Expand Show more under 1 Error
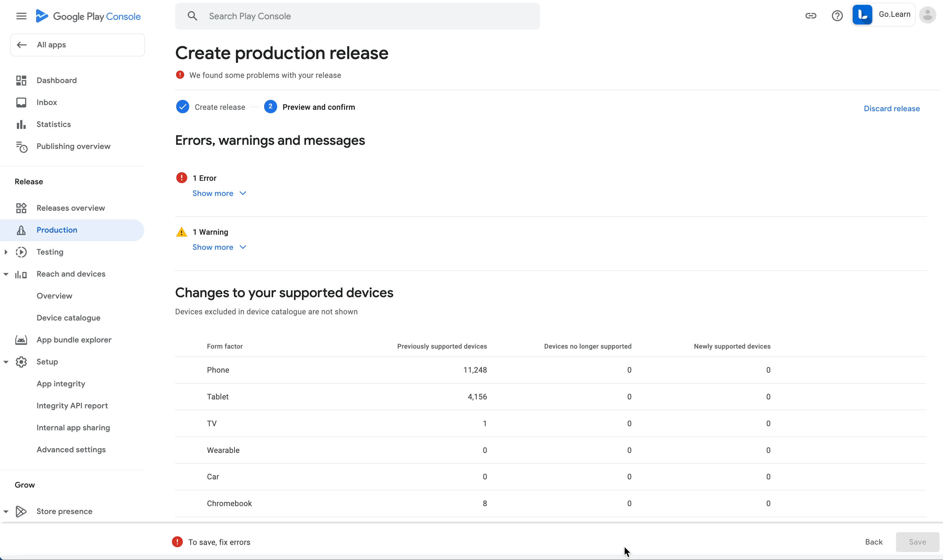 tap(219, 193)
